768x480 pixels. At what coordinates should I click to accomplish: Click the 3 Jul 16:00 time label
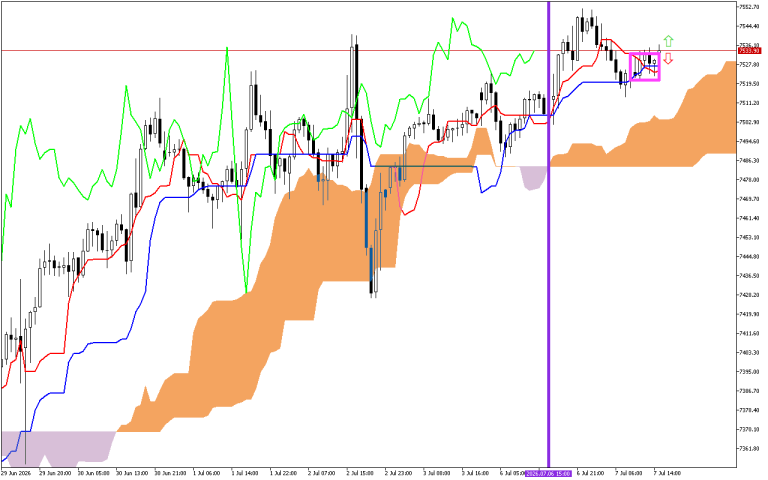[475, 474]
